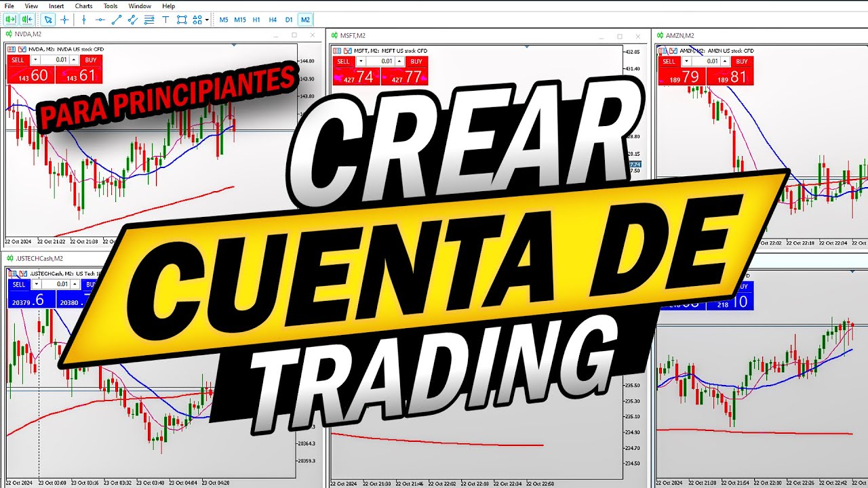Click the .USTECHCash lot size field
Image resolution: width=868 pixels, height=488 pixels.
(56, 285)
